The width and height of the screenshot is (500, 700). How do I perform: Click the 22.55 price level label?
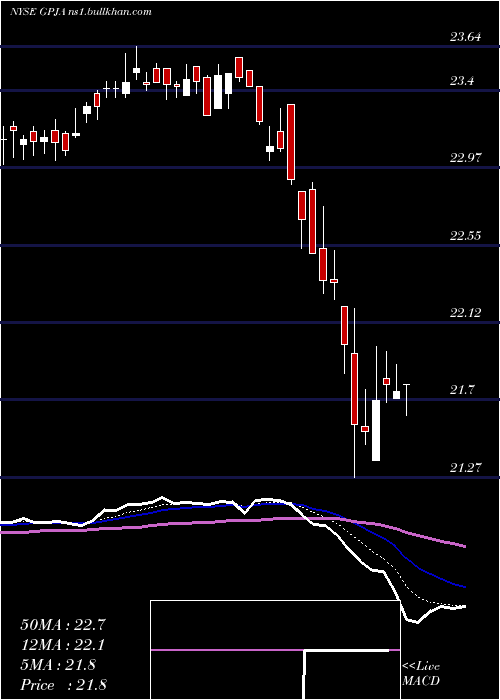(465, 235)
